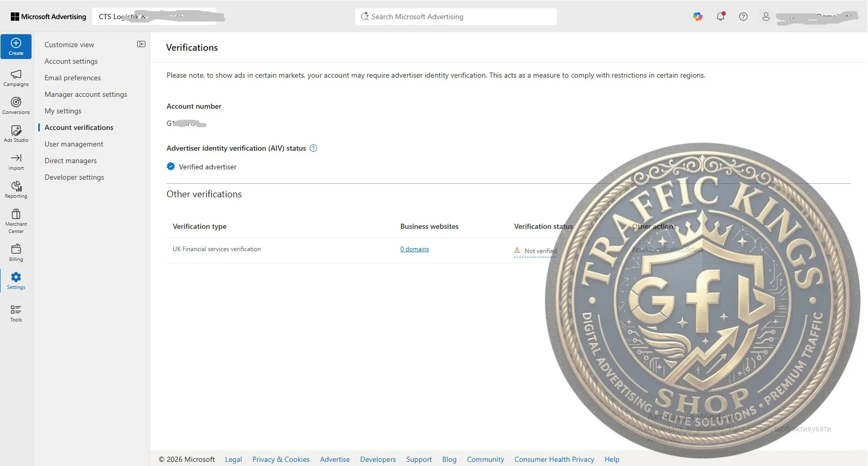Open My settings
868x466 pixels.
point(63,111)
